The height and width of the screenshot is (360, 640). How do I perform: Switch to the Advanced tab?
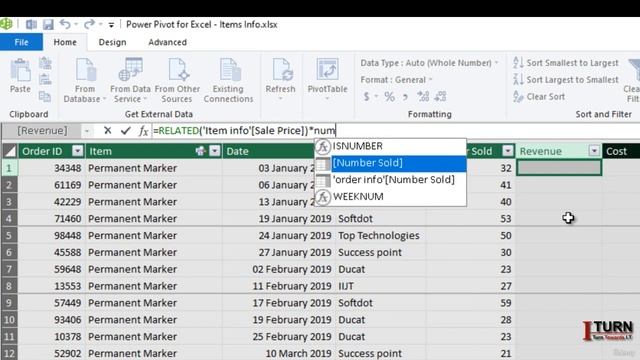point(167,42)
